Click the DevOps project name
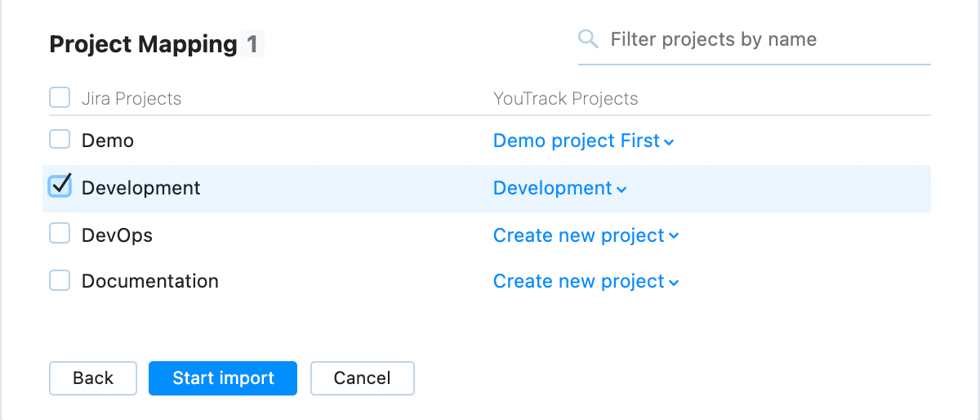This screenshot has height=420, width=980. [x=117, y=235]
